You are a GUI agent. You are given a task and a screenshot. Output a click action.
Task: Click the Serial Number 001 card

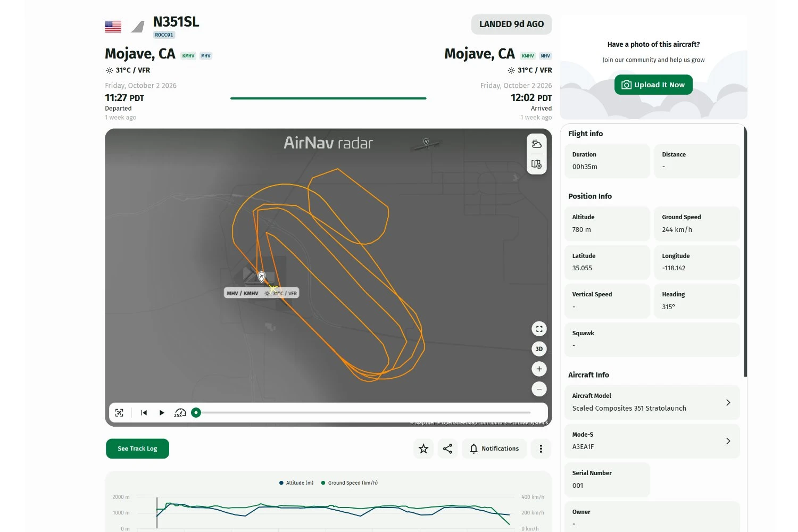coord(608,479)
